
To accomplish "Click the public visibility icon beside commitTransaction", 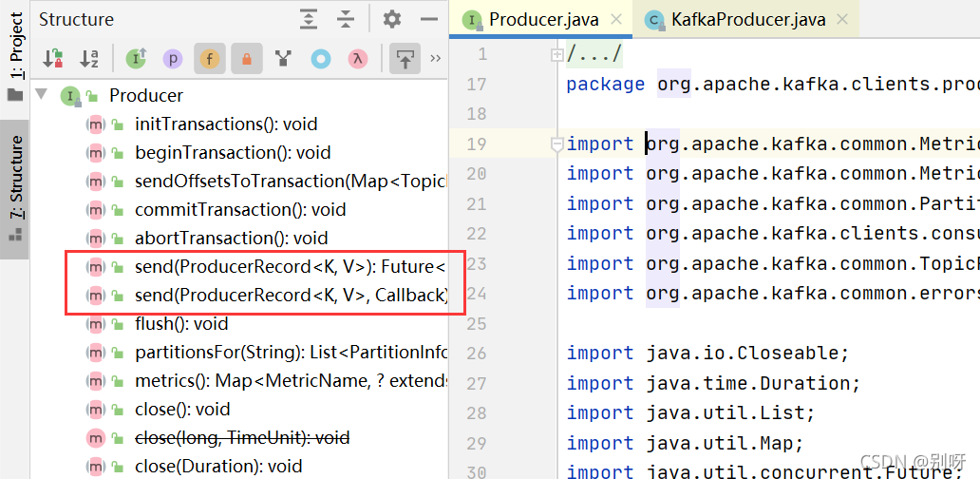I will [117, 210].
